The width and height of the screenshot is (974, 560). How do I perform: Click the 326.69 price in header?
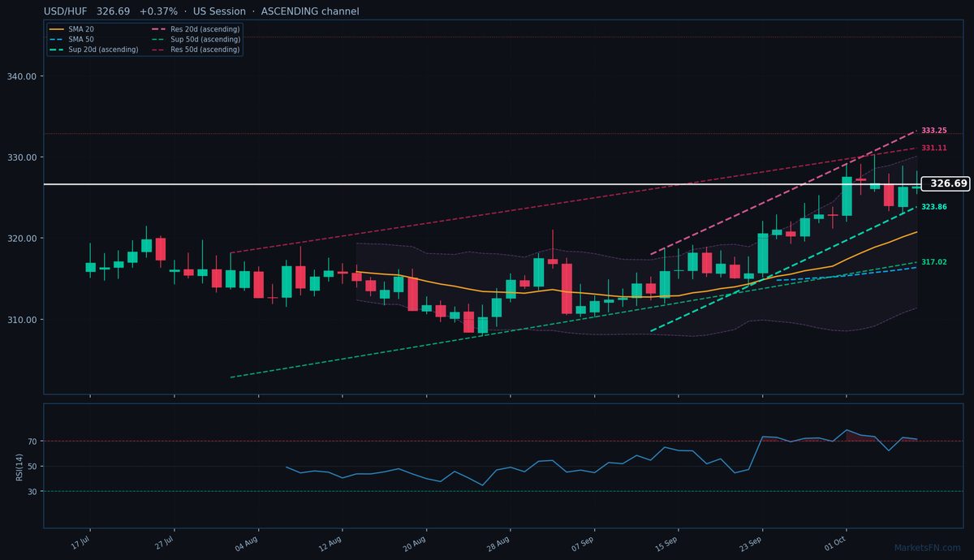[113, 11]
